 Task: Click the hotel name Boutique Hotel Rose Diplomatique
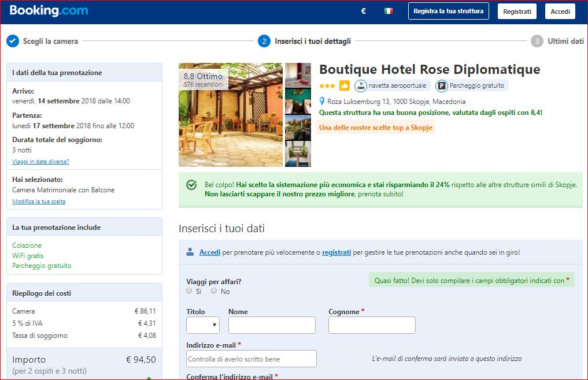pos(430,69)
